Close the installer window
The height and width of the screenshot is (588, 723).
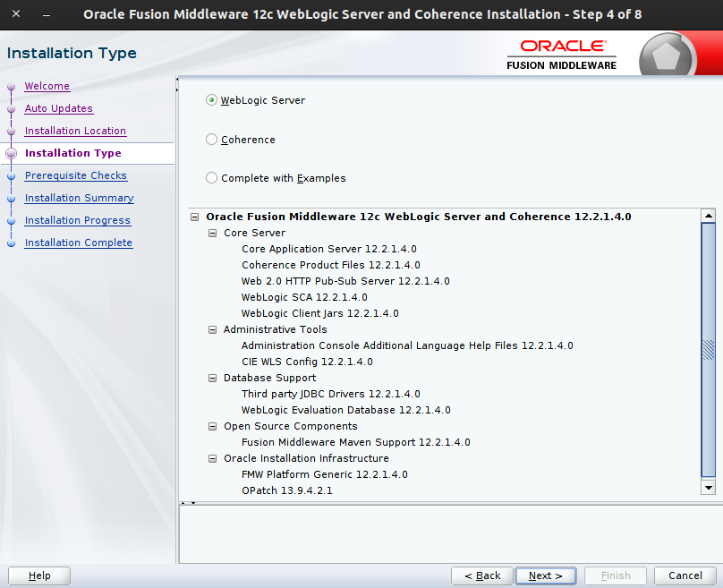(16, 13)
